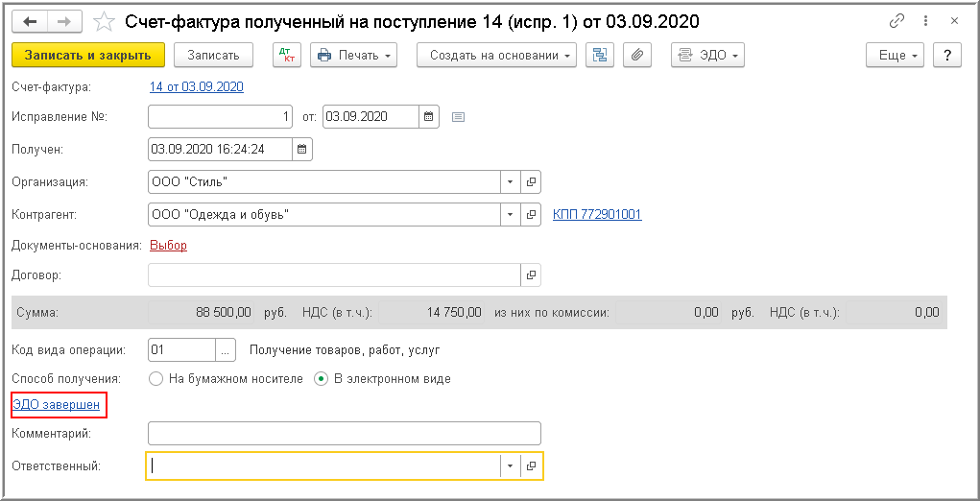The width and height of the screenshot is (980, 501).
Task: Open the Печать menu
Action: pos(355,55)
